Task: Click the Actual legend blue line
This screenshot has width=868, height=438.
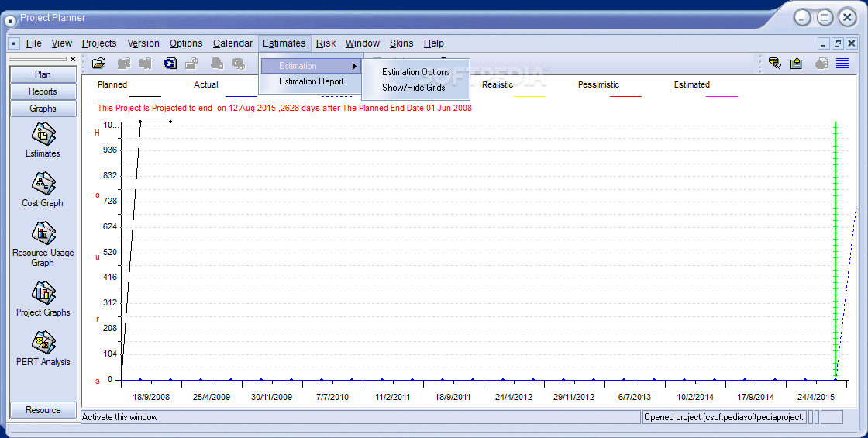Action: click(x=241, y=96)
